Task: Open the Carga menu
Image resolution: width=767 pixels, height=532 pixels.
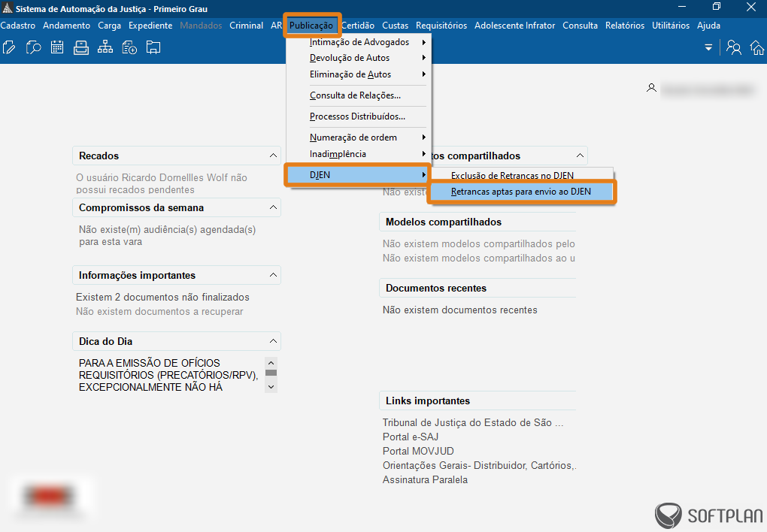Action: [109, 26]
